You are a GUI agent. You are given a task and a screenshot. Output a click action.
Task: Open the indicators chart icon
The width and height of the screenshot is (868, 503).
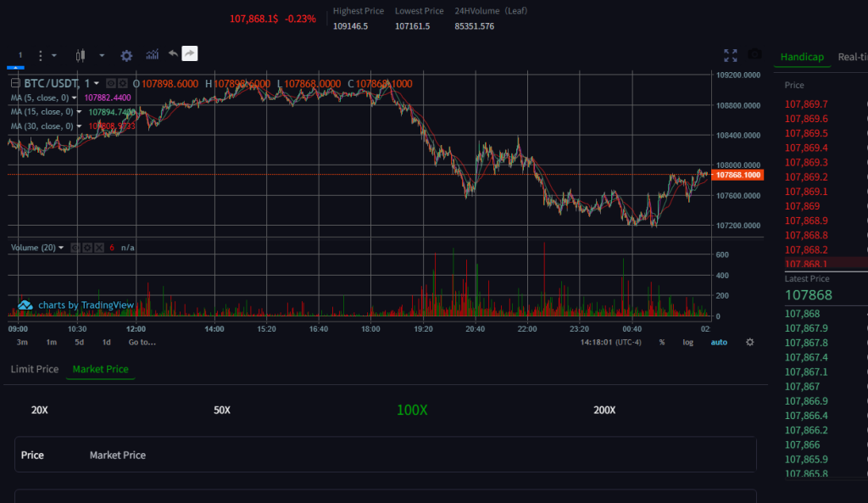(153, 55)
